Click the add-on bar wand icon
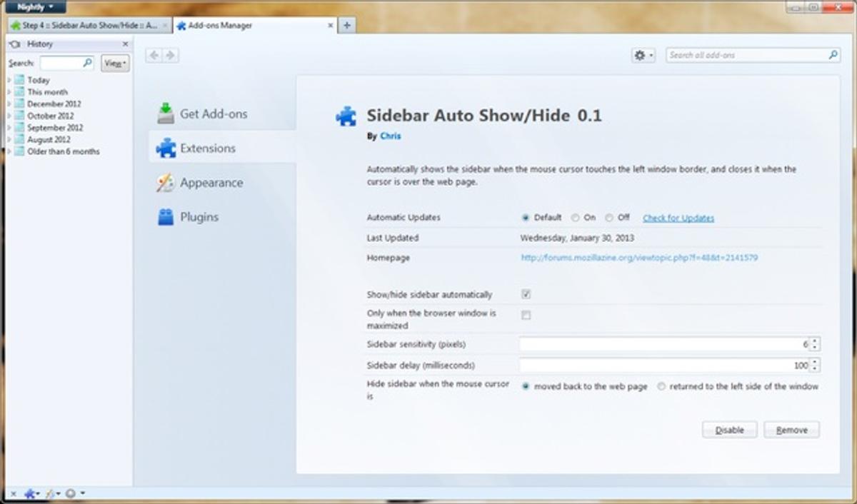Image resolution: width=857 pixels, height=504 pixels. 50,494
